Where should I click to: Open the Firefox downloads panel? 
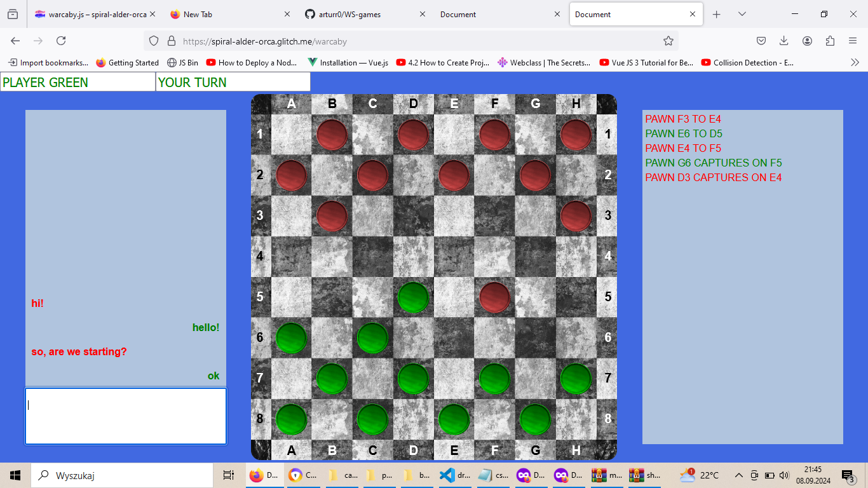pos(784,41)
